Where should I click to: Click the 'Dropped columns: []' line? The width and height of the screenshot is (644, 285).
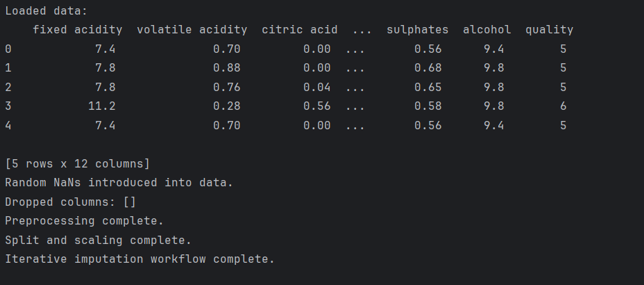click(70, 202)
